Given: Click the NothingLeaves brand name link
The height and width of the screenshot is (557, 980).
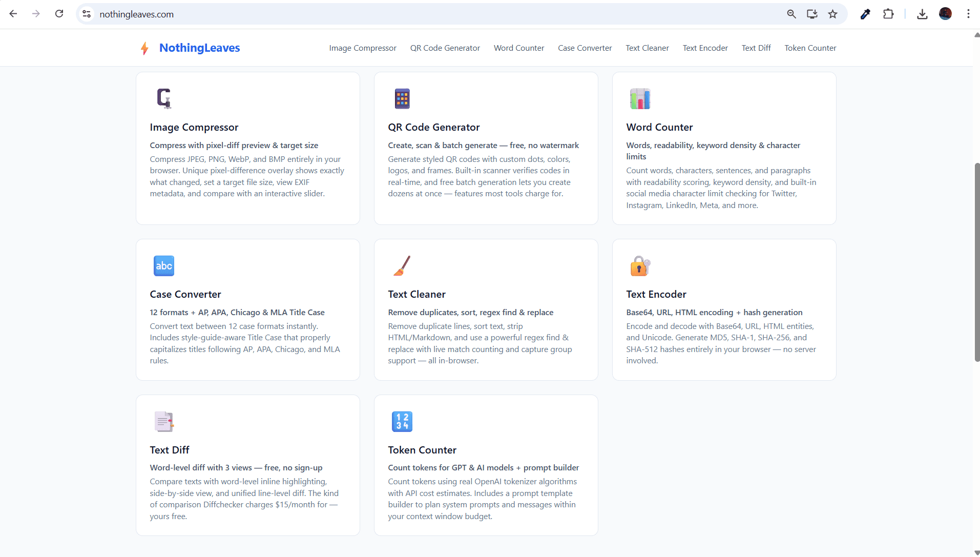Looking at the screenshot, I should 199,48.
